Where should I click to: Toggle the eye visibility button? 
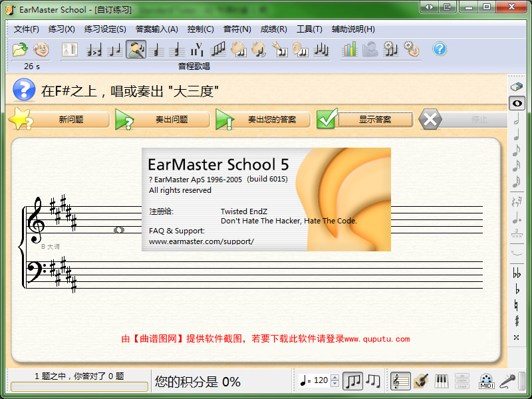[517, 103]
